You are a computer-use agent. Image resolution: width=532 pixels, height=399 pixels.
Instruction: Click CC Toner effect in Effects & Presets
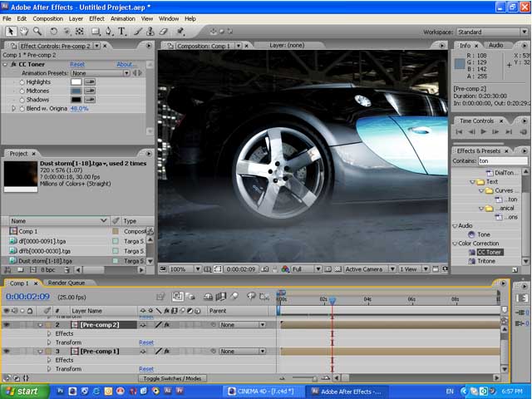point(489,252)
